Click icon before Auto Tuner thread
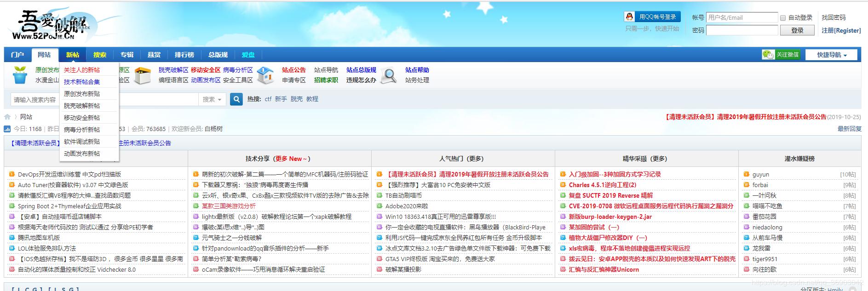The width and height of the screenshot is (868, 291). [x=12, y=185]
